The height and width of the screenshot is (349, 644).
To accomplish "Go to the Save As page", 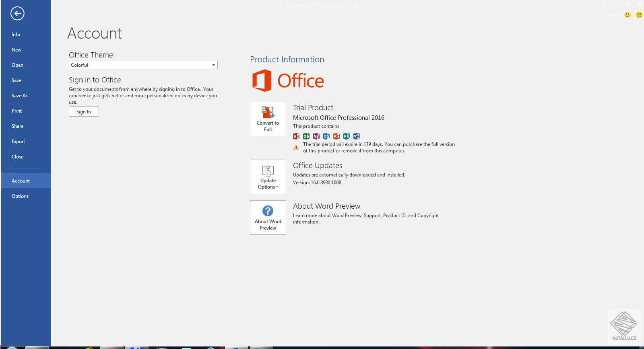I will (x=26, y=96).
